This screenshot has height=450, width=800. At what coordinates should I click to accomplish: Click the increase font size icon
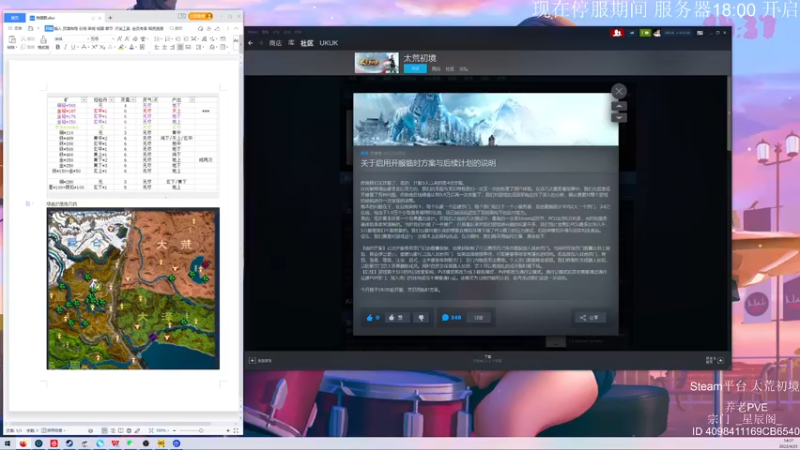(119, 39)
